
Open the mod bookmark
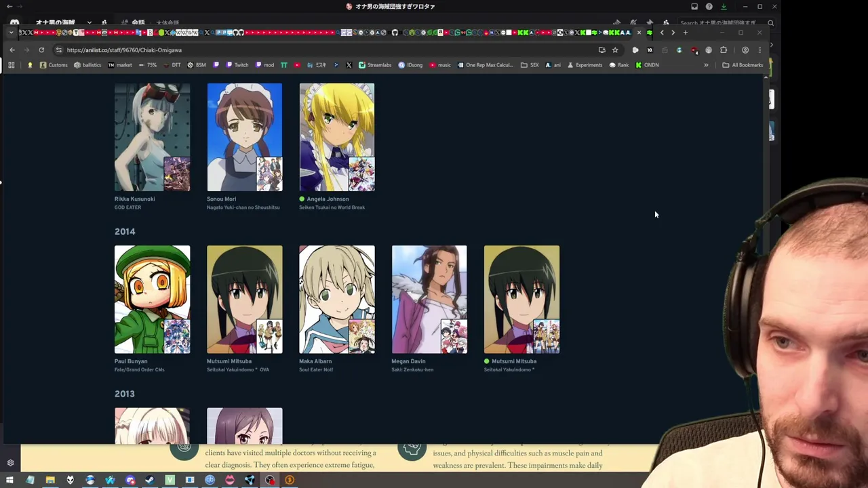coord(265,65)
